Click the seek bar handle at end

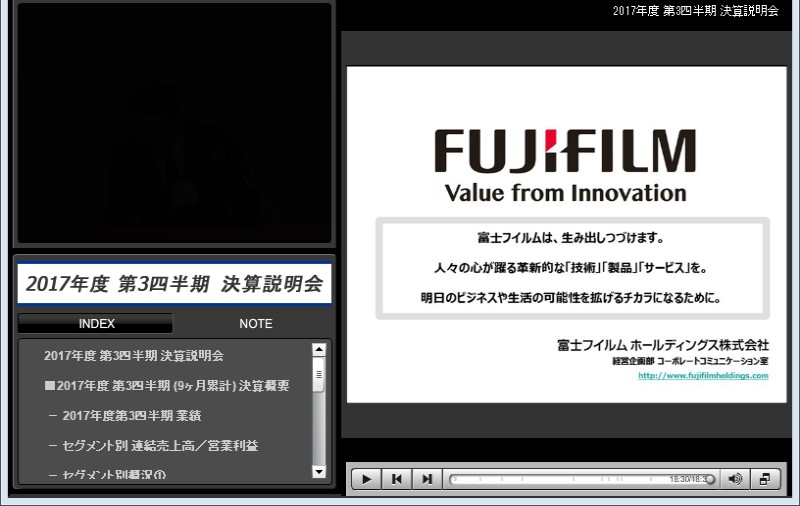(x=710, y=479)
